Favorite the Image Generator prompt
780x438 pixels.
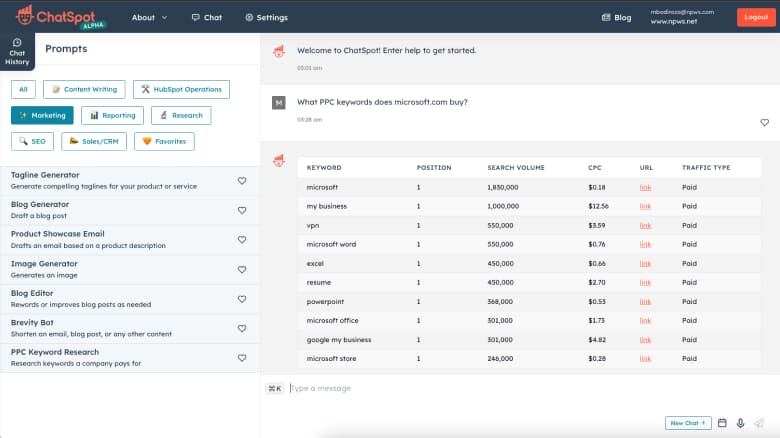(242, 269)
